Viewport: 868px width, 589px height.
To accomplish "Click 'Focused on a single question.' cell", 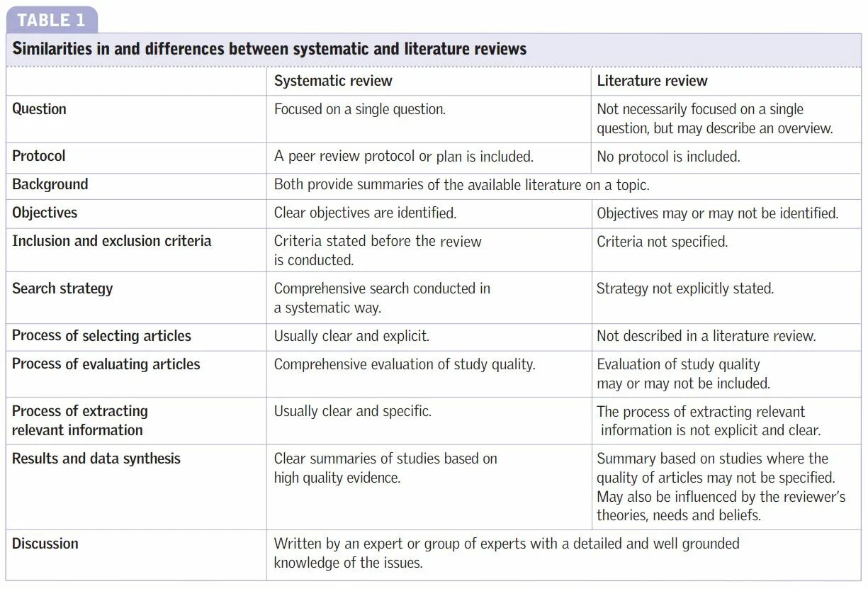I will coord(360,109).
